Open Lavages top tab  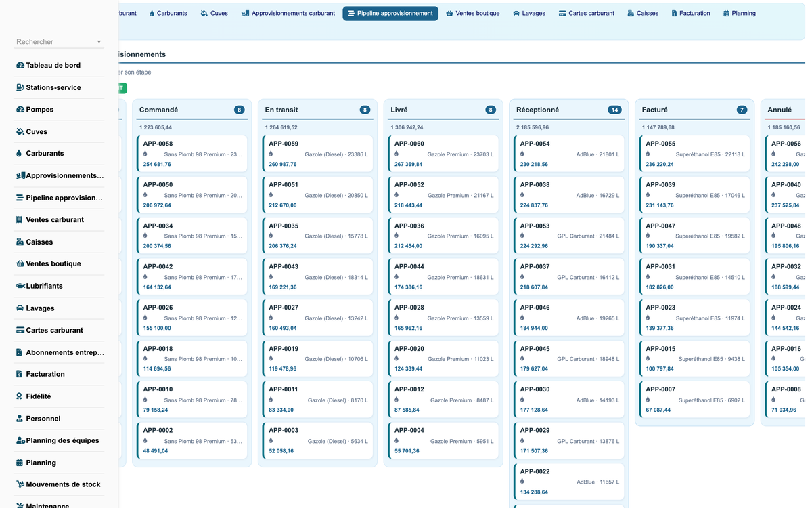(529, 14)
